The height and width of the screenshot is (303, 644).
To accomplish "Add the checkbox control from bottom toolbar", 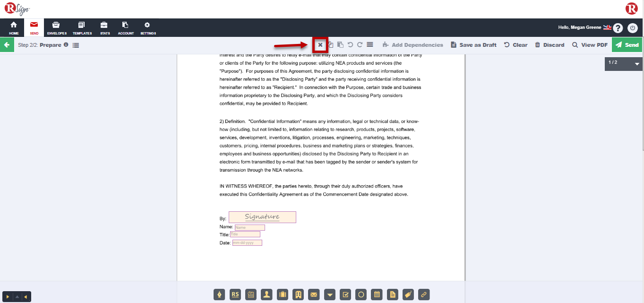I will pos(345,294).
